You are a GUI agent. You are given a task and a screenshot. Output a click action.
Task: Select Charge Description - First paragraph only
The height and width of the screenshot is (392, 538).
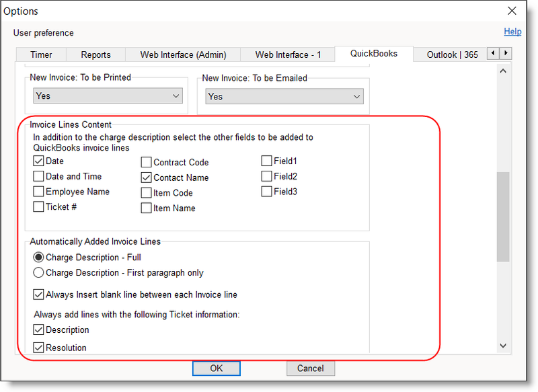click(x=40, y=272)
